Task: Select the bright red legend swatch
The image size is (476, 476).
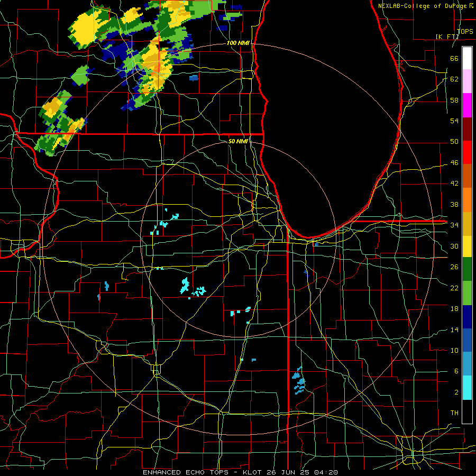Action: tap(467, 152)
